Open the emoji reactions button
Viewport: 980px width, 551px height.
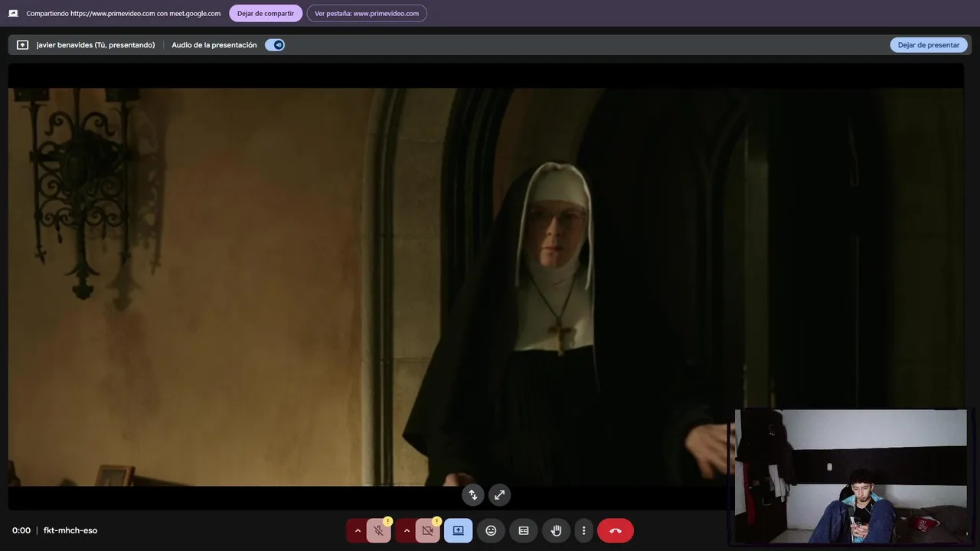pyautogui.click(x=491, y=530)
